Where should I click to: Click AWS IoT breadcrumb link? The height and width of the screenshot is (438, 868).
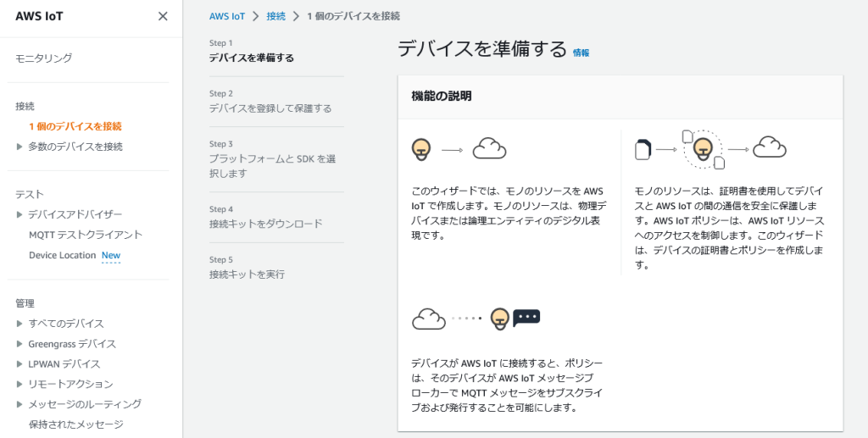(227, 16)
